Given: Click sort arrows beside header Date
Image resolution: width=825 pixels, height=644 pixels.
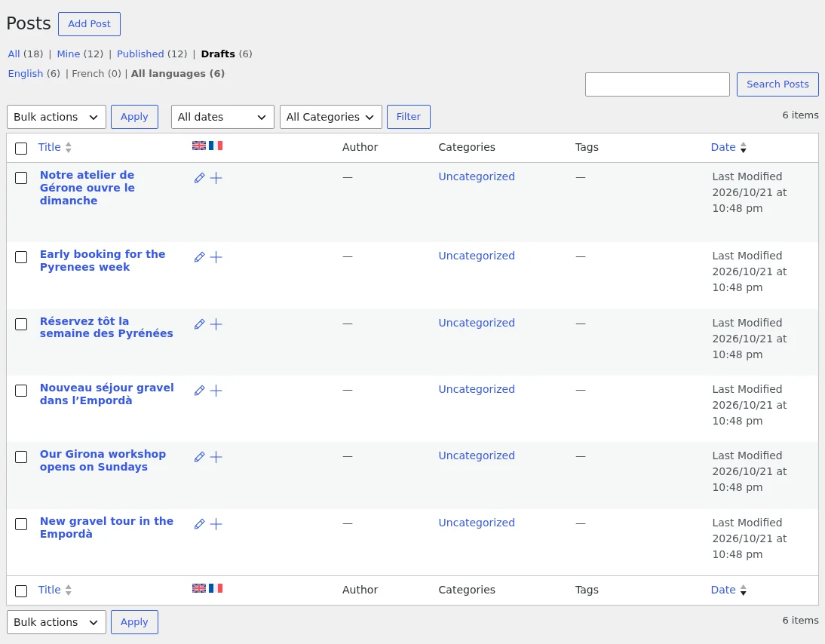Looking at the screenshot, I should click(743, 147).
